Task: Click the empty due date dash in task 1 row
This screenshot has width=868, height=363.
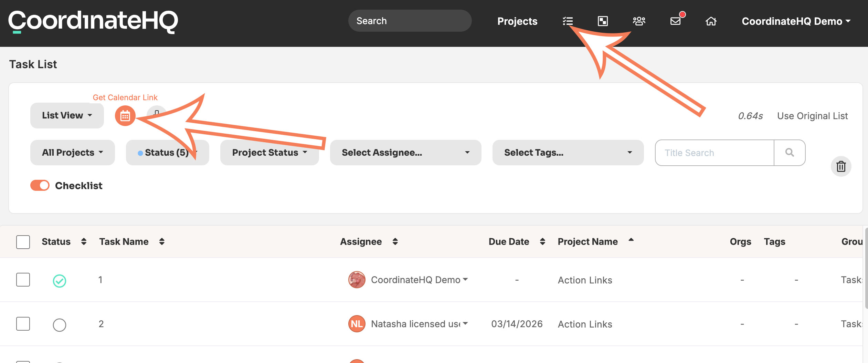Action: click(517, 280)
